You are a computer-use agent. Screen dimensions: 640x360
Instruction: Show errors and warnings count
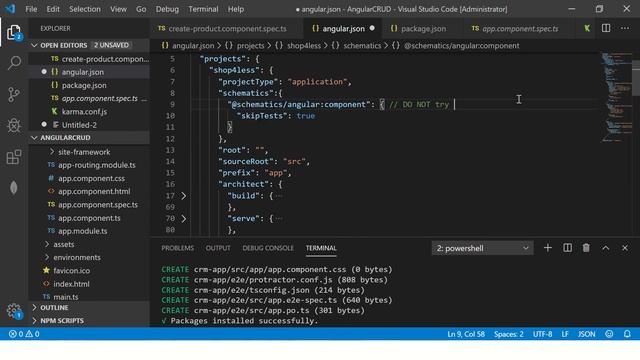(24, 334)
